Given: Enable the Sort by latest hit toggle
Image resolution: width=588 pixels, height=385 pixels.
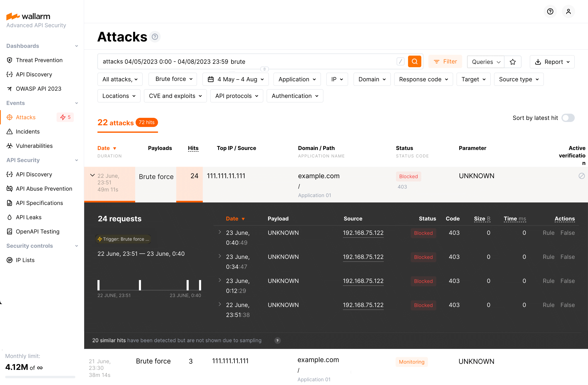Looking at the screenshot, I should pyautogui.click(x=568, y=118).
